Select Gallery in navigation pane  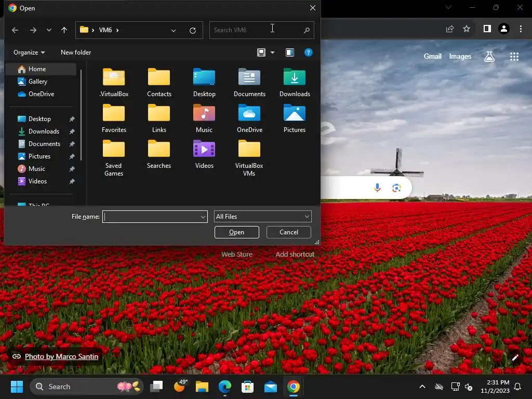tap(37, 82)
